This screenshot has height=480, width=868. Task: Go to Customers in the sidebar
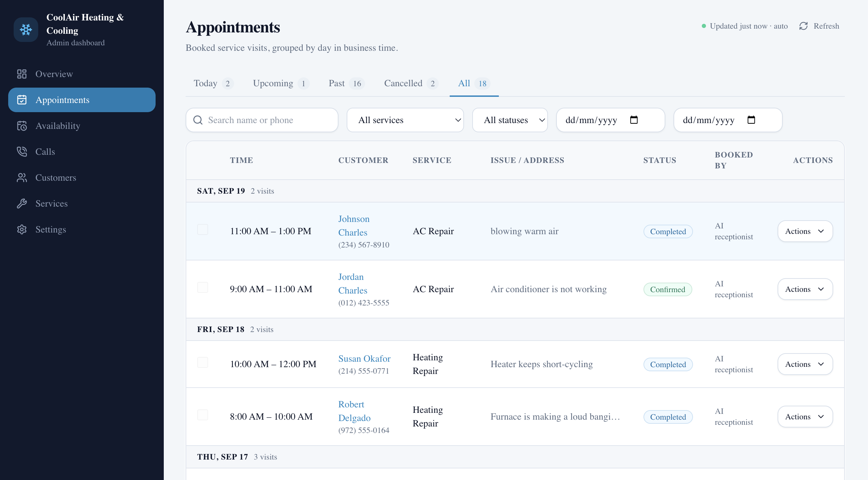82,178
